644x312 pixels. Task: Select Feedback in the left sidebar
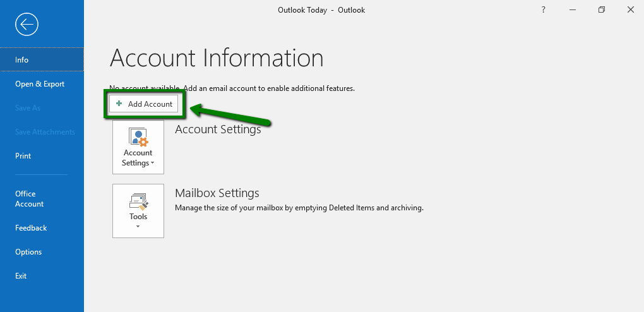(31, 228)
